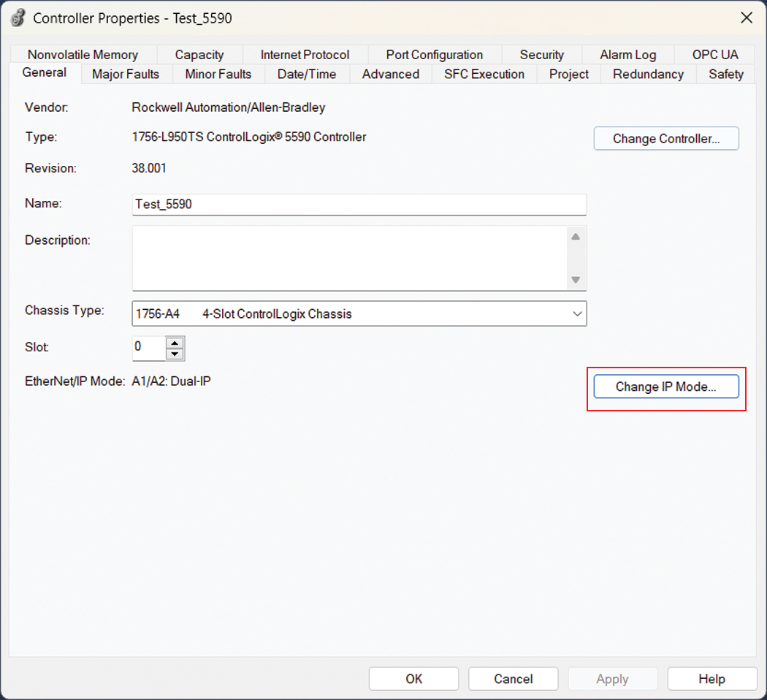
Task: Show the Internet Protocol tab
Action: point(305,55)
